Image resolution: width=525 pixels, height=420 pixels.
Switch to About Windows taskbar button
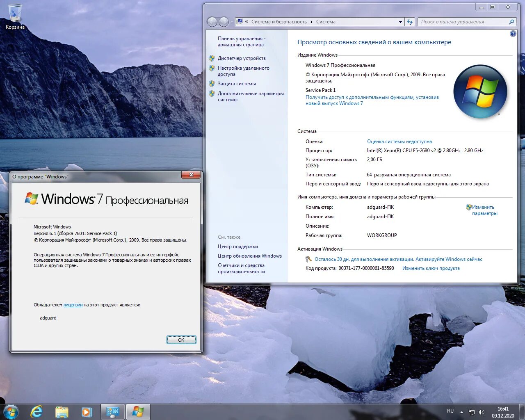coord(138,412)
